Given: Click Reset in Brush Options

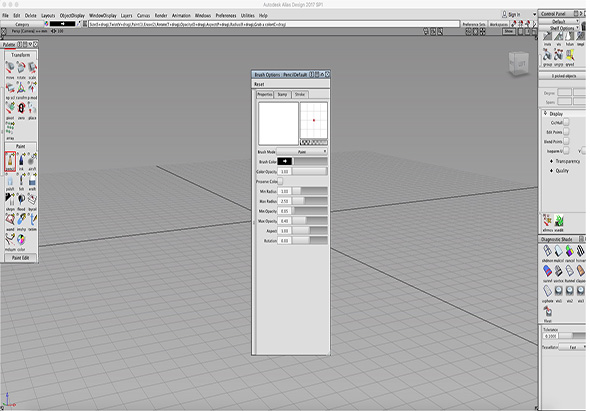Looking at the screenshot, I should [259, 84].
